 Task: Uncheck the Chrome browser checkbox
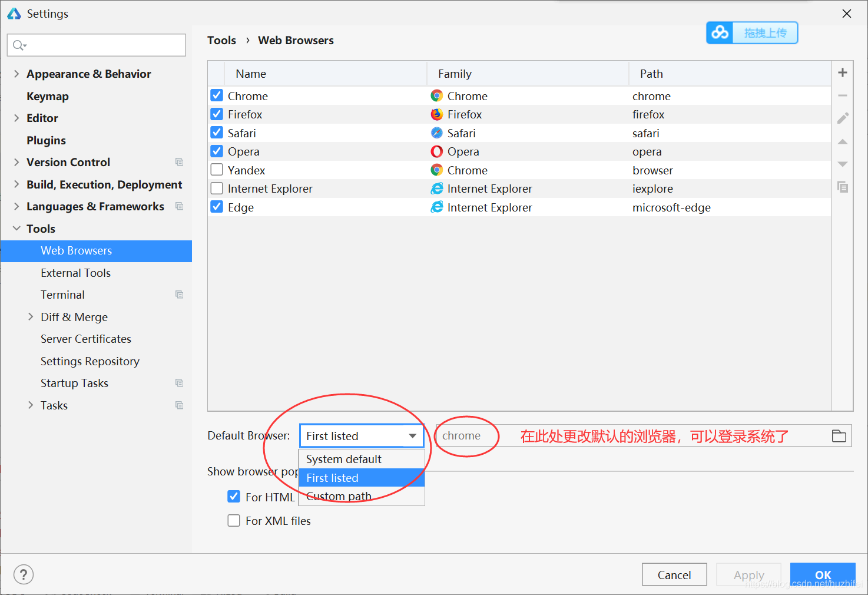217,95
